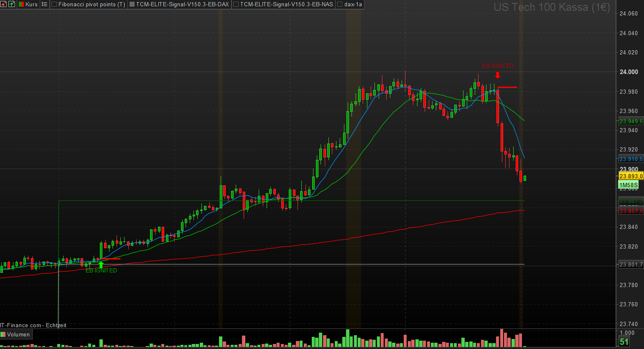644x349 pixels.
Task: Click the red EB IGNITED down-arrow signal
Action: pyautogui.click(x=497, y=75)
